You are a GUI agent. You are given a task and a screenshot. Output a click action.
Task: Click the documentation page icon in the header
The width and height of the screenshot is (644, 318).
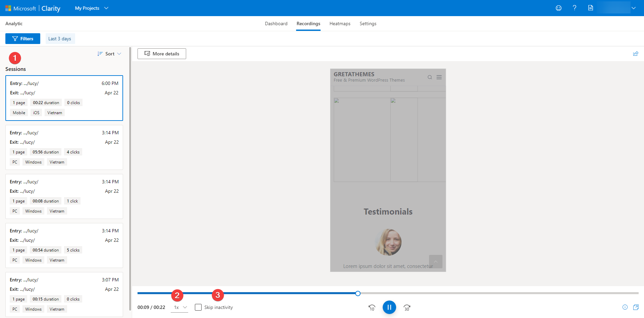click(x=591, y=8)
